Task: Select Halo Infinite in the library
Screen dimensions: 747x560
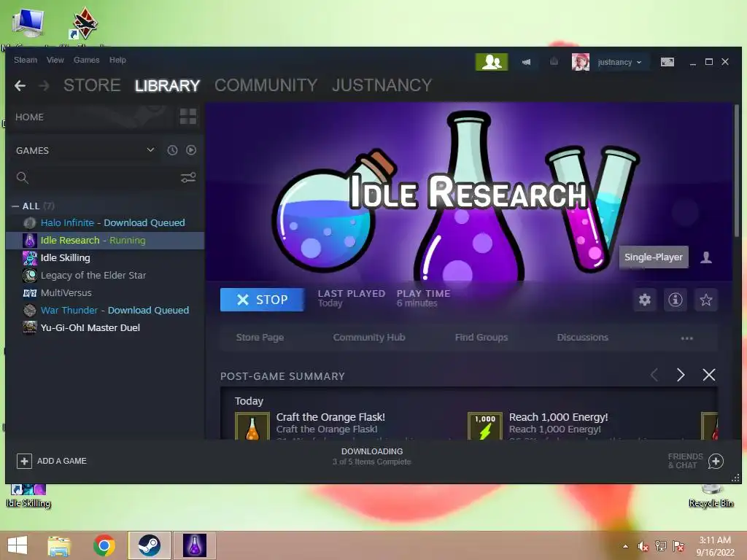Action: 105,223
